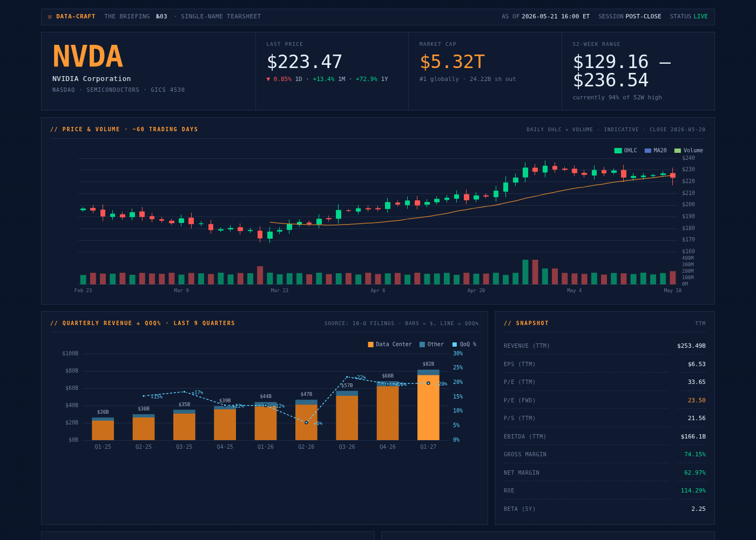Click the $240 price axis label
The image size is (756, 540).
coord(688,158)
